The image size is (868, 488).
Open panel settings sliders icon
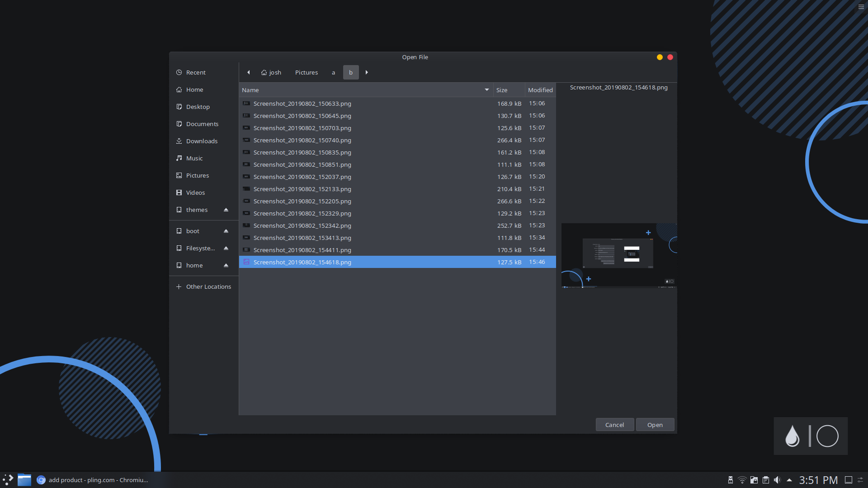pyautogui.click(x=861, y=480)
